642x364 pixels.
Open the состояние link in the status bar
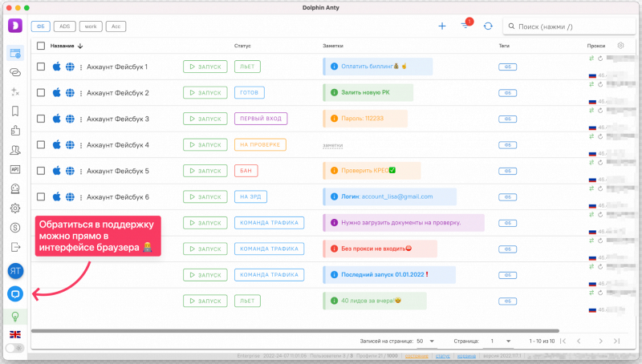[x=416, y=356]
